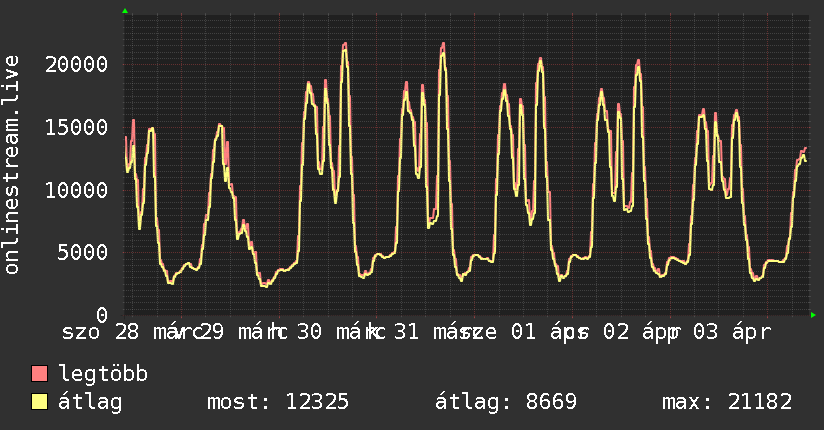This screenshot has height=430, width=824.
Task: Select the átlag legend label text
Action: tap(92, 402)
